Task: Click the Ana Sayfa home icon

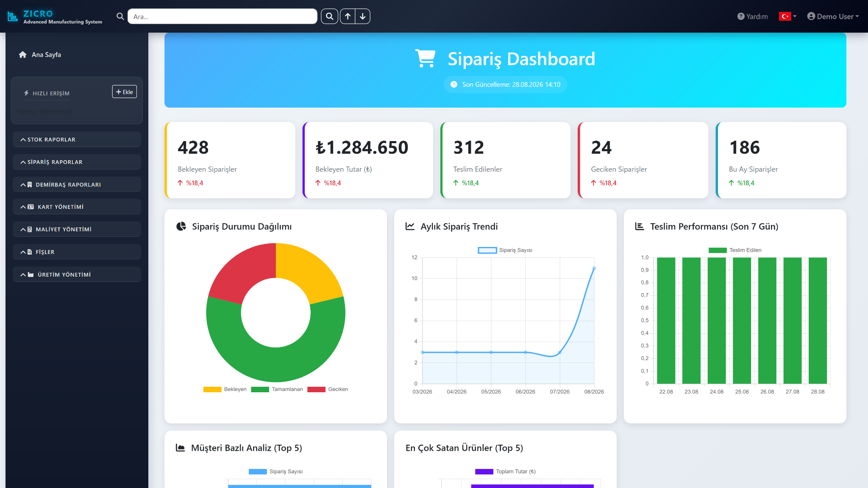Action: [x=23, y=55]
